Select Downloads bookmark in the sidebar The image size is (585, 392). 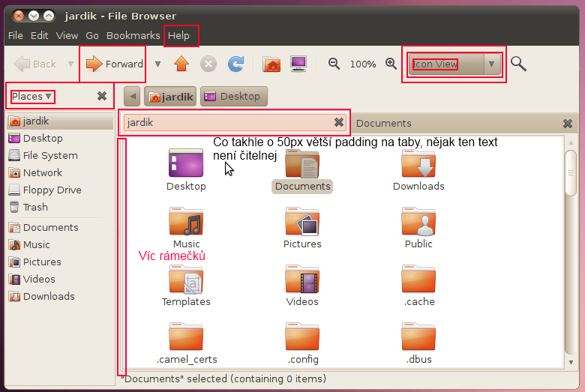coord(60,296)
